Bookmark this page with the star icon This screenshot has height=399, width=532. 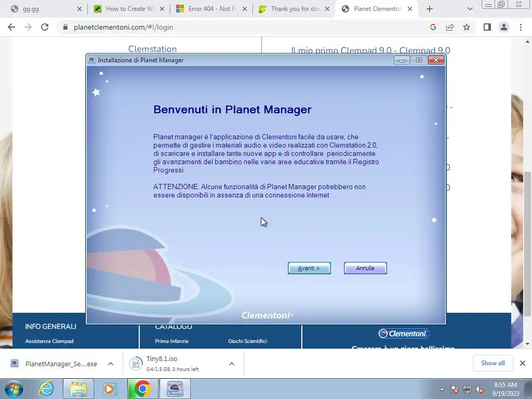(467, 27)
